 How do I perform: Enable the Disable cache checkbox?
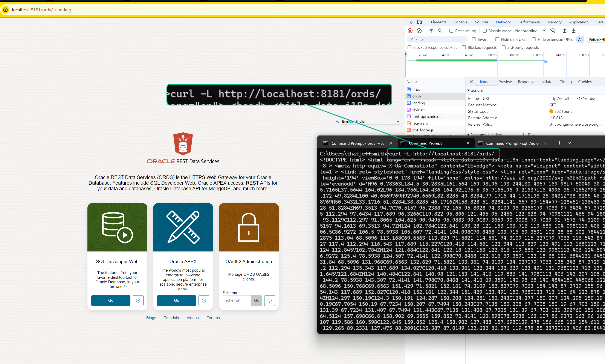point(484,31)
